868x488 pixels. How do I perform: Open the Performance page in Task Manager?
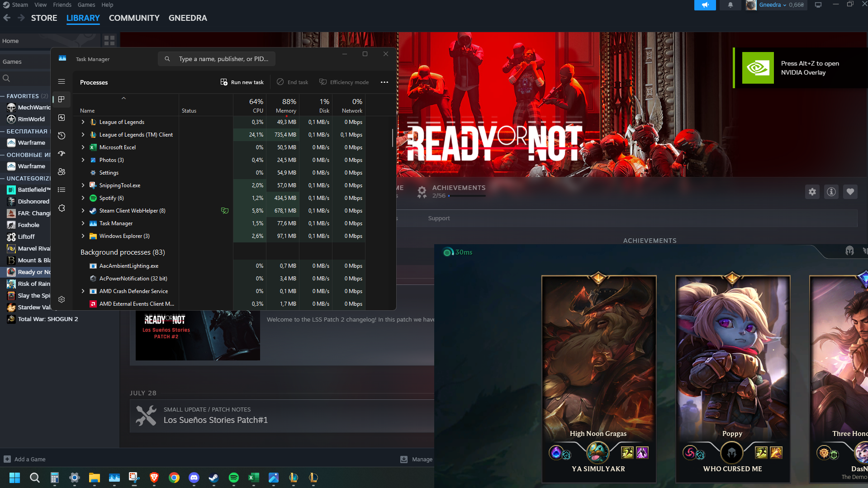point(62,118)
